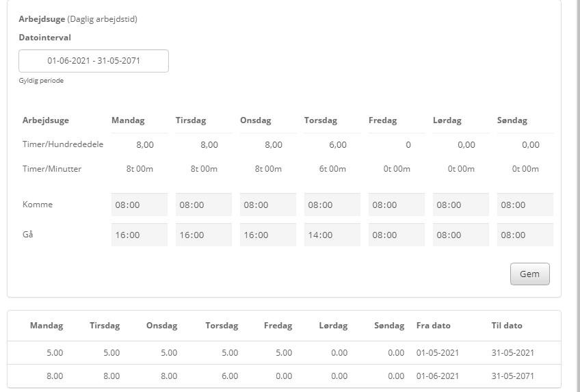The width and height of the screenshot is (580, 392).
Task: Save the work week with Gem button
Action: tap(529, 274)
